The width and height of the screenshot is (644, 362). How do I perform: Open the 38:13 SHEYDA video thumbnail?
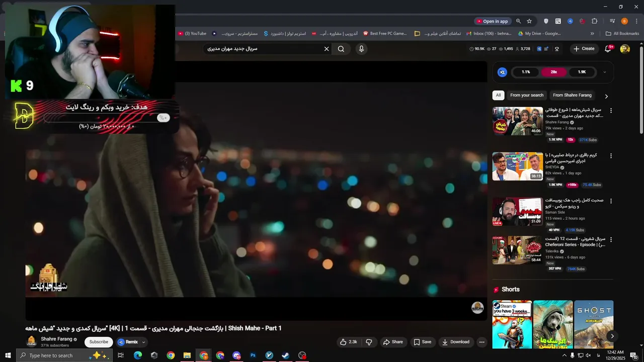click(518, 166)
